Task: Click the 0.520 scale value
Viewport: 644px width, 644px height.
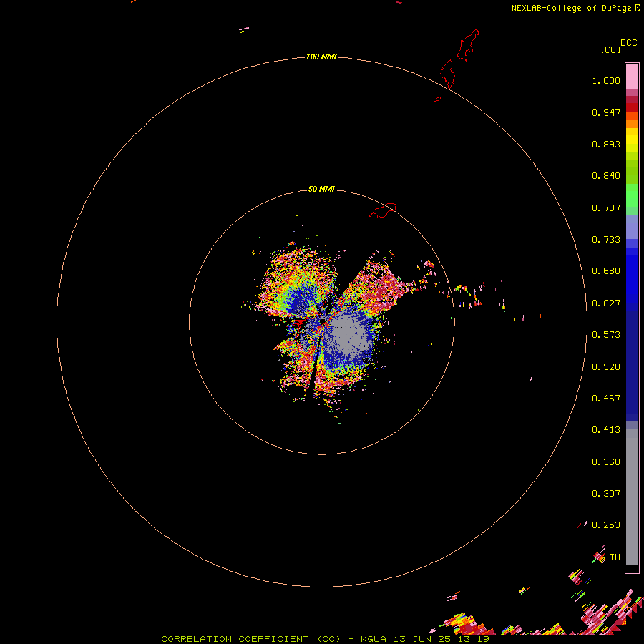Action: pos(606,367)
